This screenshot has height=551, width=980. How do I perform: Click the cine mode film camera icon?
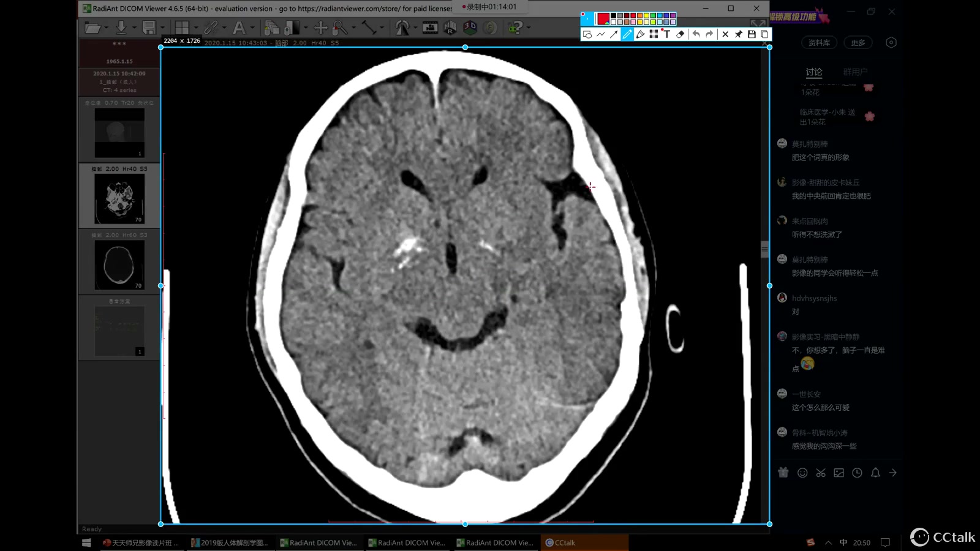click(431, 28)
